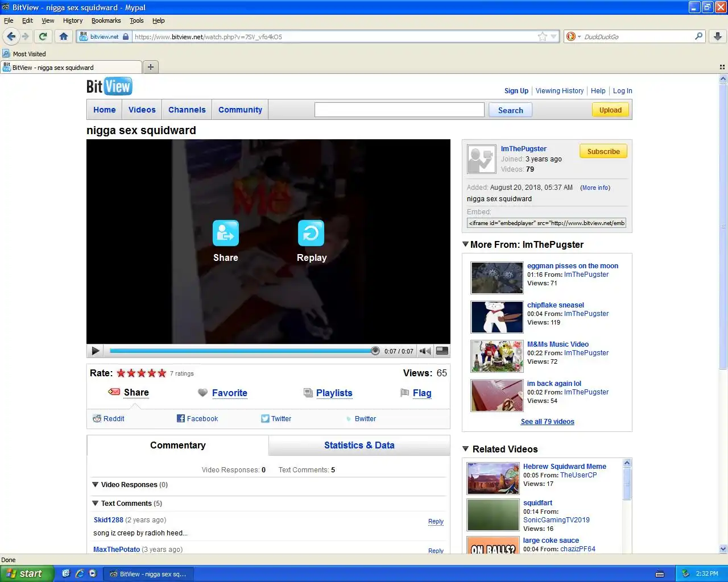Open the Tools menu
The height and width of the screenshot is (582, 728).
[136, 20]
